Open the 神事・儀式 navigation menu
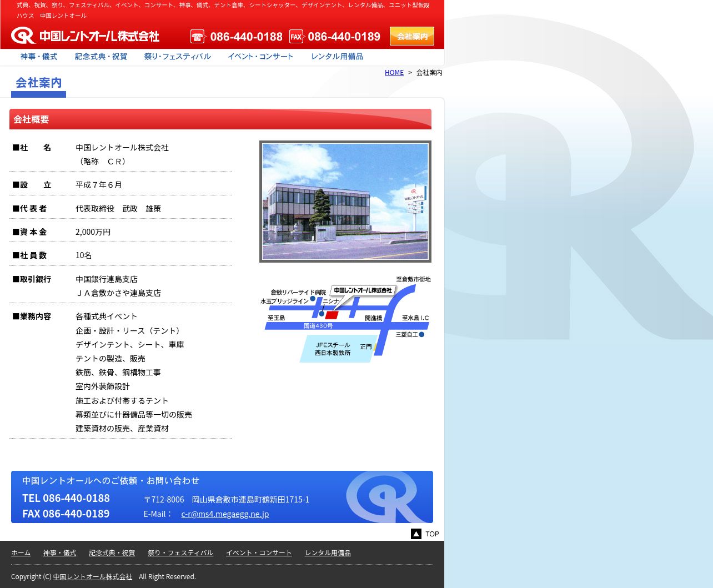 click(x=39, y=57)
